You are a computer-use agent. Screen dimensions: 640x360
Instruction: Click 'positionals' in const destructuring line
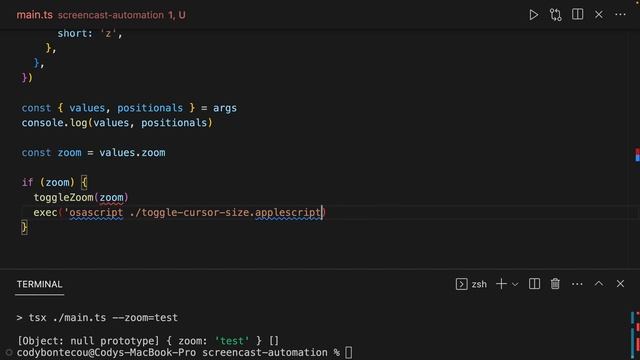pos(150,108)
